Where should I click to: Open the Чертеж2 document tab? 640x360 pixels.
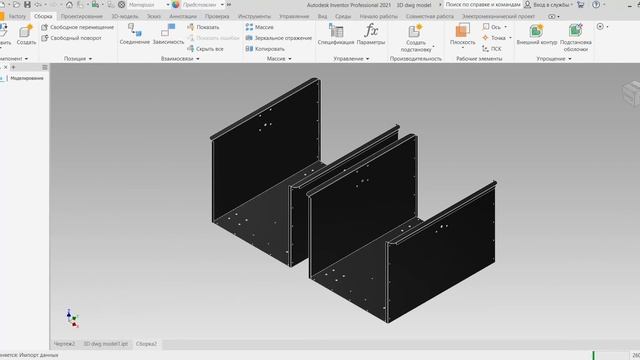pos(64,344)
